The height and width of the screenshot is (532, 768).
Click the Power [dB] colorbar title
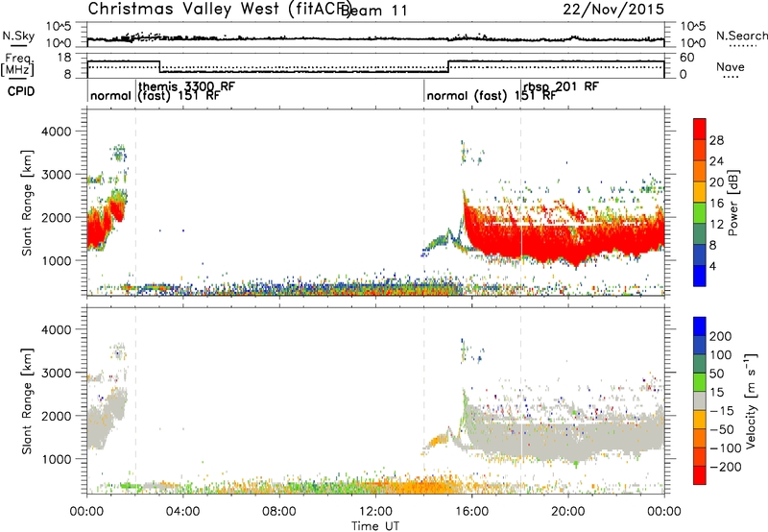click(732, 203)
